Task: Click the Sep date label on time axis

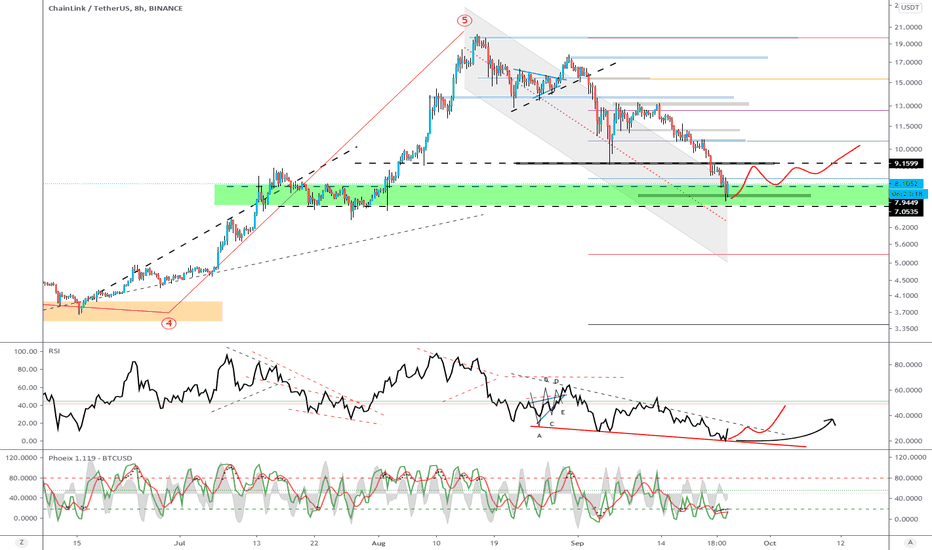Action: pyautogui.click(x=577, y=543)
